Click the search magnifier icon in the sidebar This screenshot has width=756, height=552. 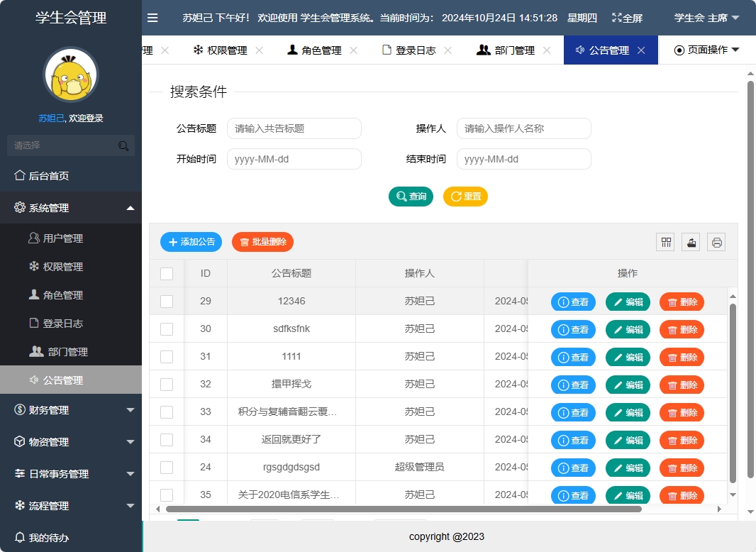click(123, 145)
